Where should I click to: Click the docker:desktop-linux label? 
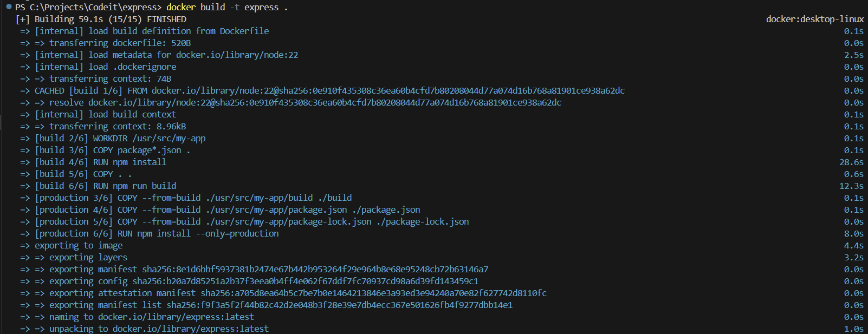click(x=815, y=19)
